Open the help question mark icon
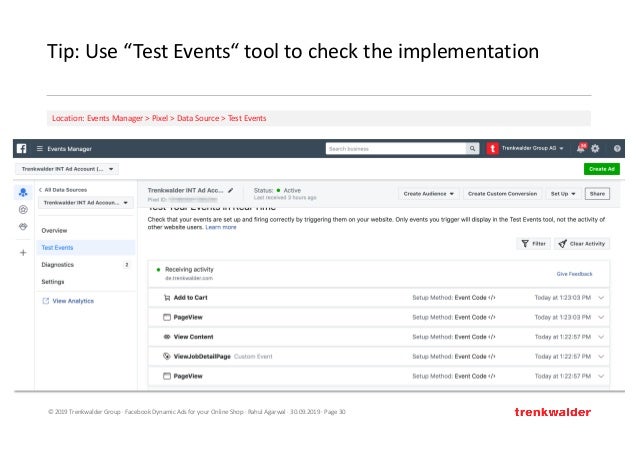Viewport: 638px width, 451px height. click(x=617, y=149)
